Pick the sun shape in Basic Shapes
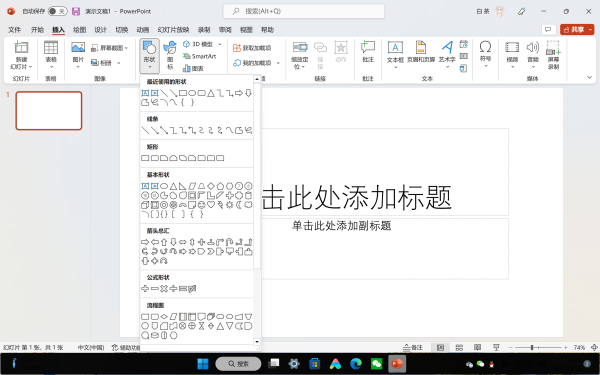This screenshot has width=600, height=375. coord(230,205)
